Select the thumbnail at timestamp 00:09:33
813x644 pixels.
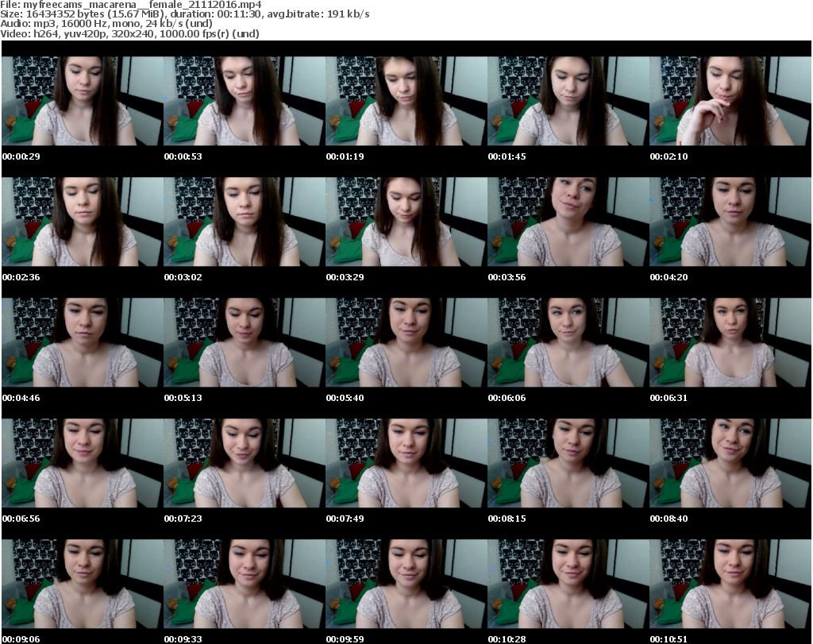click(x=245, y=584)
